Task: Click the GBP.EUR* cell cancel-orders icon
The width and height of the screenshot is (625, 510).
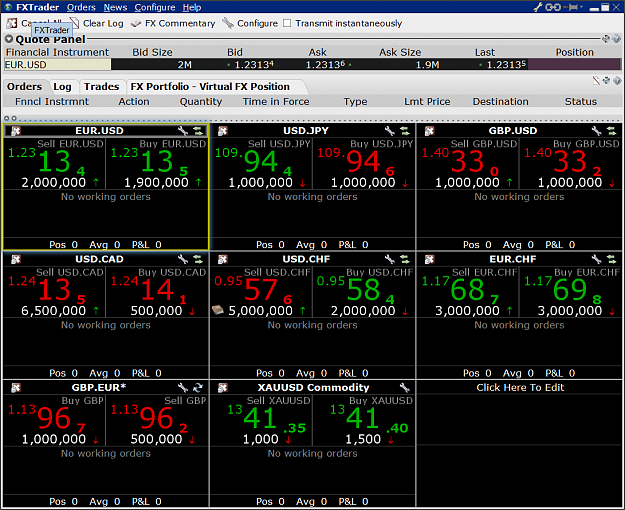Action: tap(16, 388)
